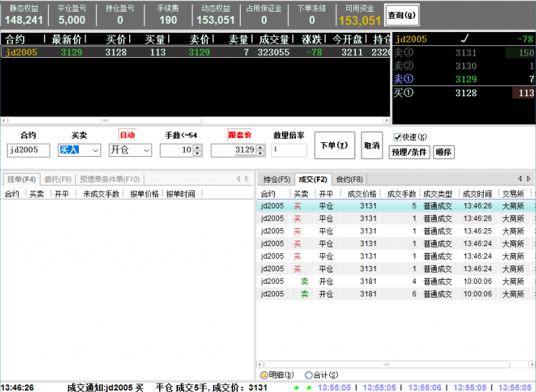Viewport: 536px width, 392px height.
Task: Focus the 数量倍率 multiplier input field
Action: 289,150
